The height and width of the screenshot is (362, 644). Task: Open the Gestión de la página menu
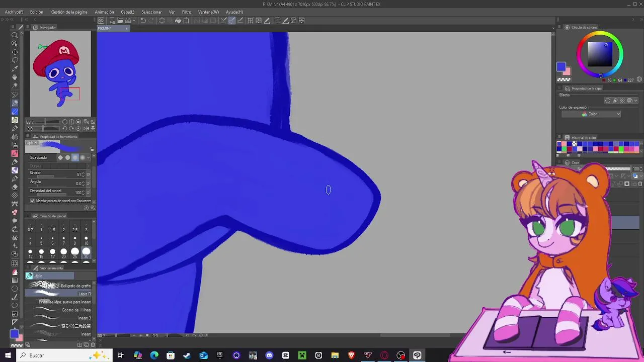[x=69, y=12]
